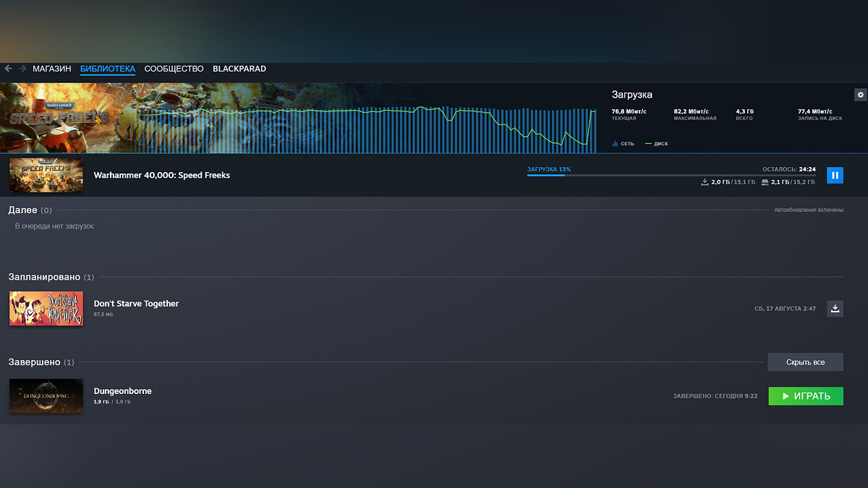The height and width of the screenshot is (488, 868).
Task: Click the downloaded size icon for Warhammer
Action: coord(705,182)
